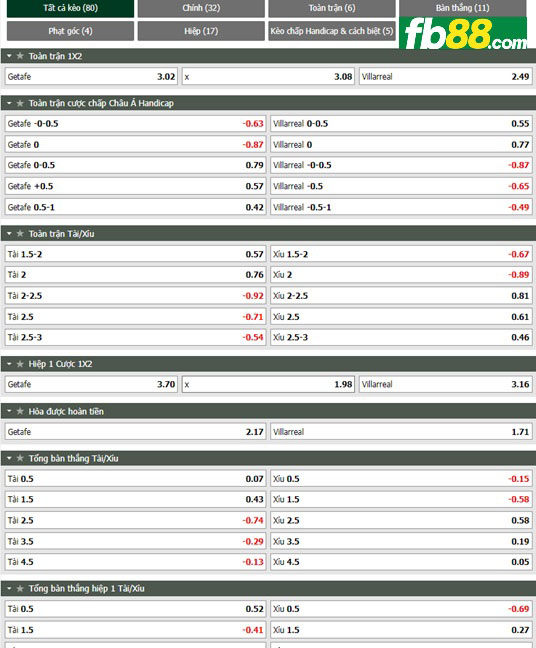Viewport: 536px width, 648px height.
Task: Switch to the Chính (32) tab
Action: point(201,8)
